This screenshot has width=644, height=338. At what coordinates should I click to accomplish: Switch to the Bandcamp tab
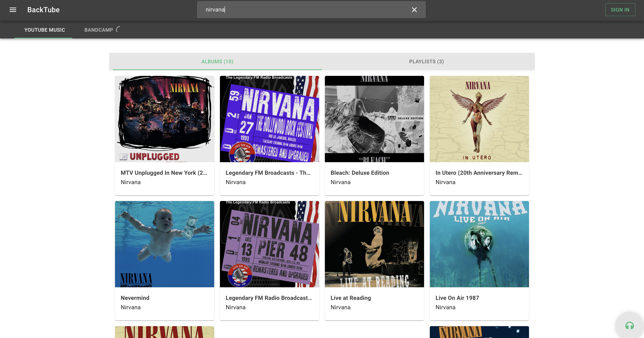[99, 30]
